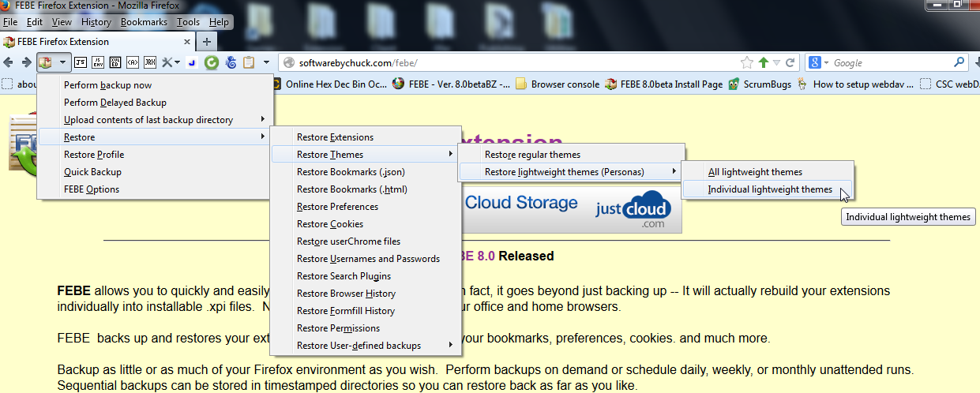Screen dimensions: 980x393
Task: Open the File menu
Action: (10, 22)
